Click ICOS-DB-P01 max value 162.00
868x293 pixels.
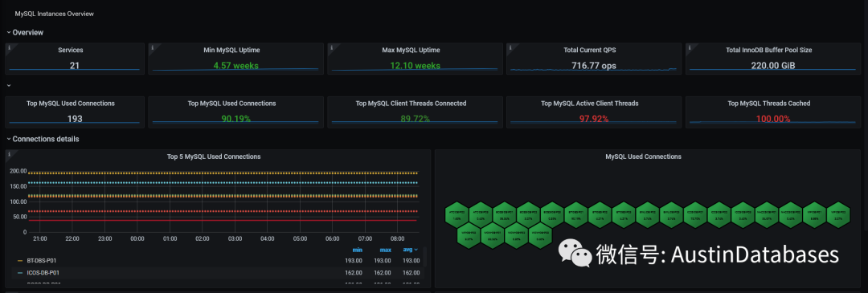383,273
